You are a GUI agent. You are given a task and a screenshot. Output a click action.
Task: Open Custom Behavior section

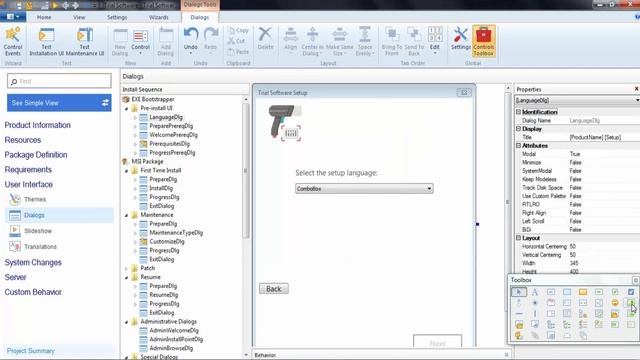coord(33,292)
